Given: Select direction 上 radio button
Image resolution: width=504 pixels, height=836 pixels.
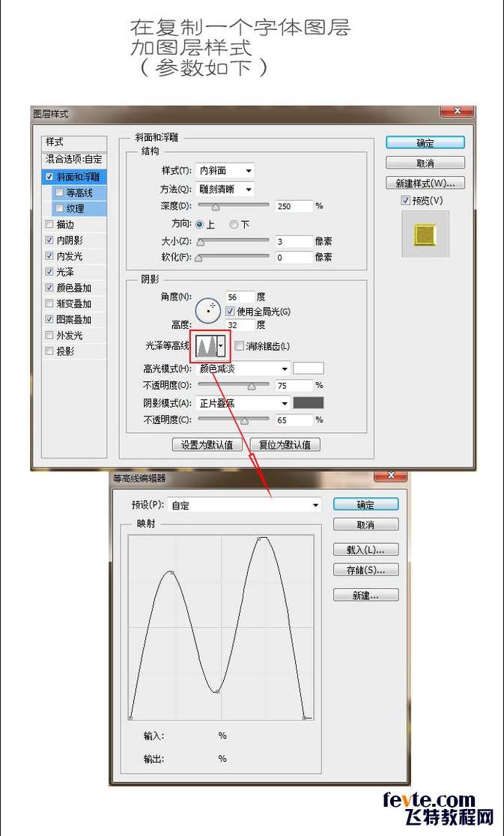Looking at the screenshot, I should [x=200, y=225].
